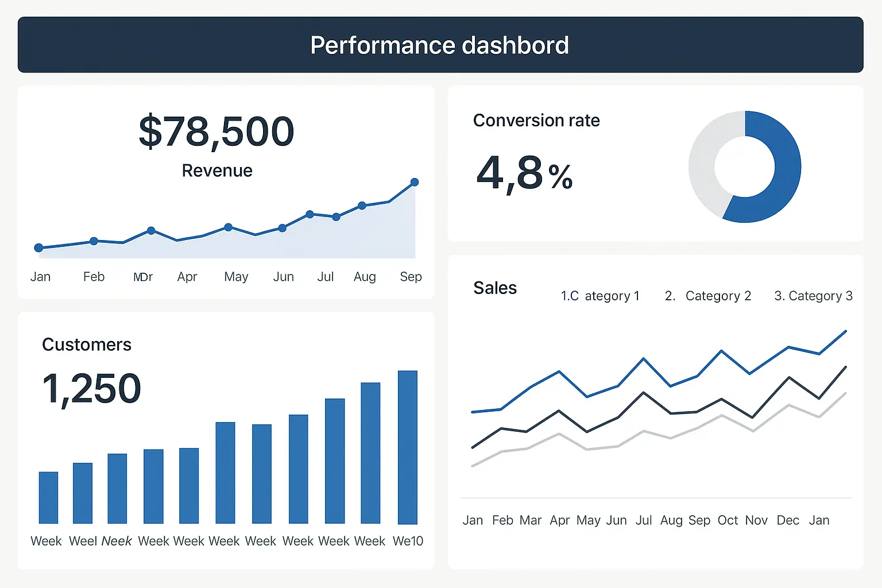Select the 4,8% conversion value
The height and width of the screenshot is (588, 882).
[524, 173]
